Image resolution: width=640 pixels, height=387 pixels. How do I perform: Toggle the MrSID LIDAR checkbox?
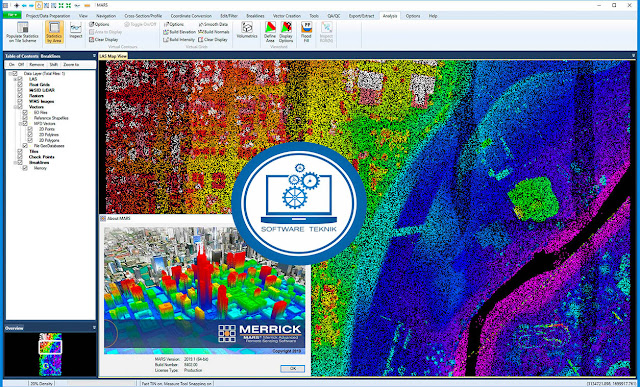pos(20,90)
